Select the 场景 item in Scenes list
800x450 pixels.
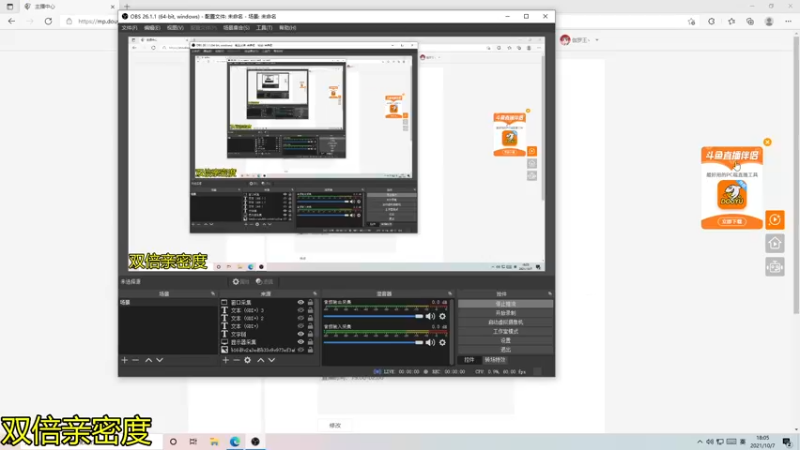click(168, 303)
